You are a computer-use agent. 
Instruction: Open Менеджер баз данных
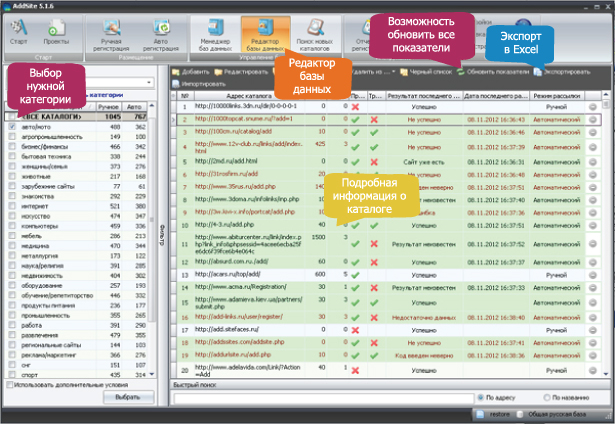pyautogui.click(x=215, y=35)
